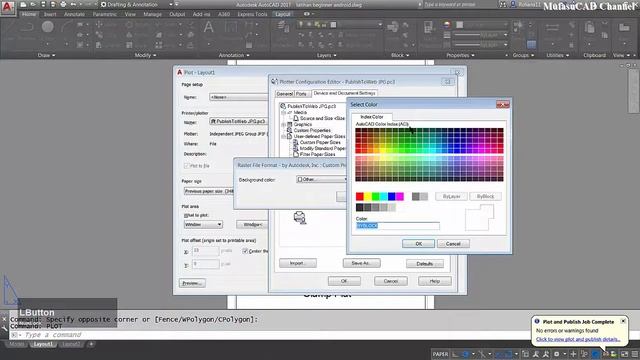Switch to the Model layout tab
640x360 pixels.
coord(16,344)
